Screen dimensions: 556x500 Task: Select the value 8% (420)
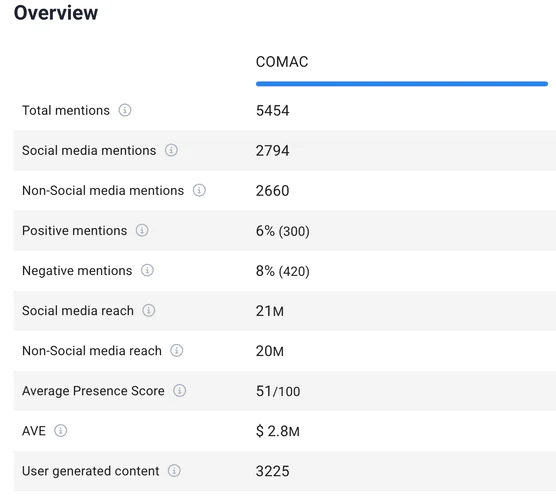(x=283, y=271)
